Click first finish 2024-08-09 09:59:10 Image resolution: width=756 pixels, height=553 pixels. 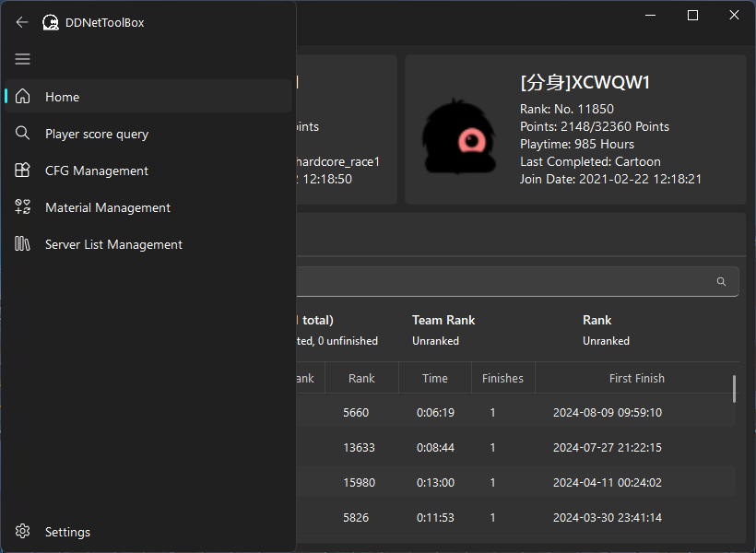pos(608,413)
